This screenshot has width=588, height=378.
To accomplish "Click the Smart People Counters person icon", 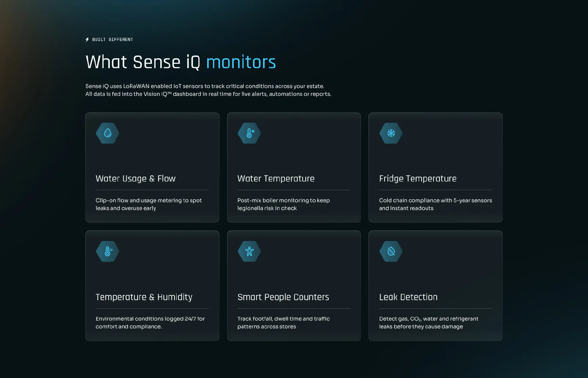I will tap(249, 252).
